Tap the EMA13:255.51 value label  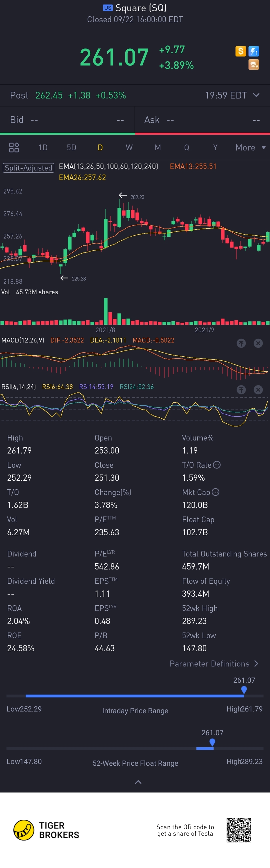click(193, 166)
